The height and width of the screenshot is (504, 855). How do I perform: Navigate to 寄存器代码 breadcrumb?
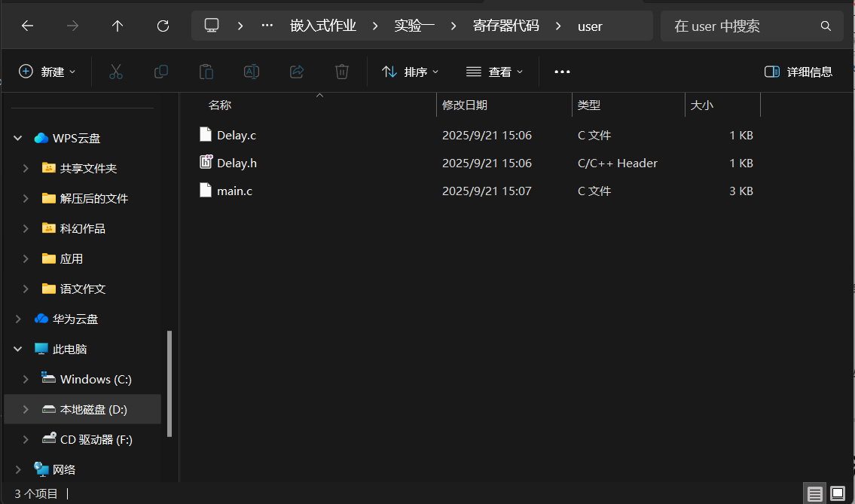pyautogui.click(x=506, y=26)
